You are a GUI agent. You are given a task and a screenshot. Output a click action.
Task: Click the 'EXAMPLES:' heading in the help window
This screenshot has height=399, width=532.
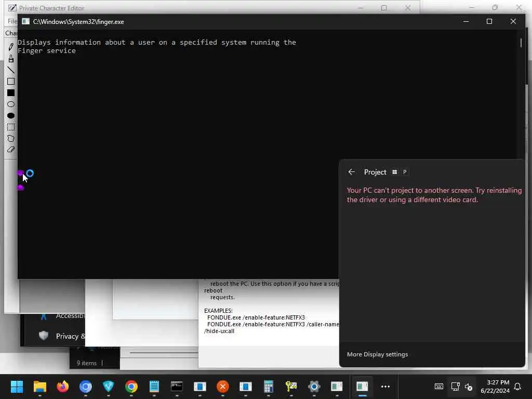click(x=218, y=311)
